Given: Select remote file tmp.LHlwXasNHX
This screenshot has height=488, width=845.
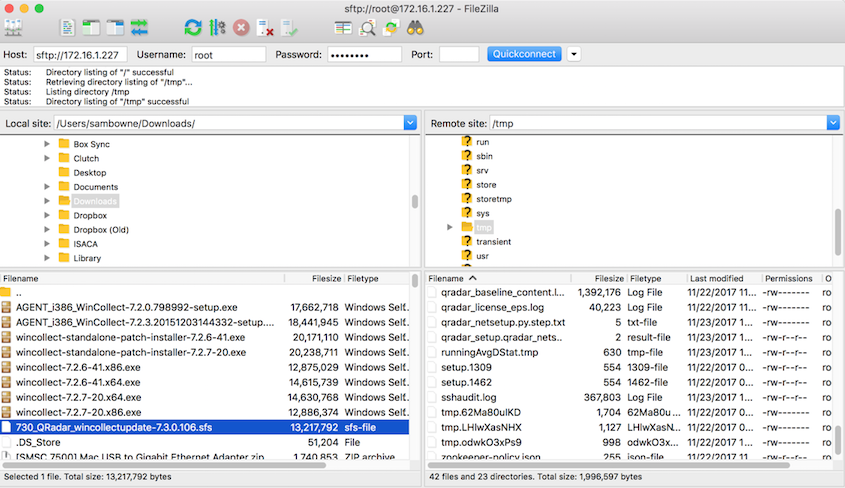Looking at the screenshot, I should tap(630, 428).
